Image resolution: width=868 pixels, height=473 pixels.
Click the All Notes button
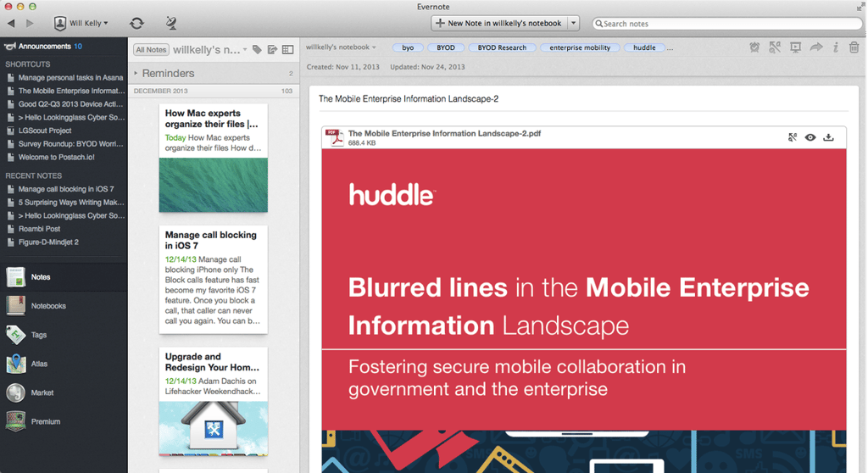tap(151, 50)
